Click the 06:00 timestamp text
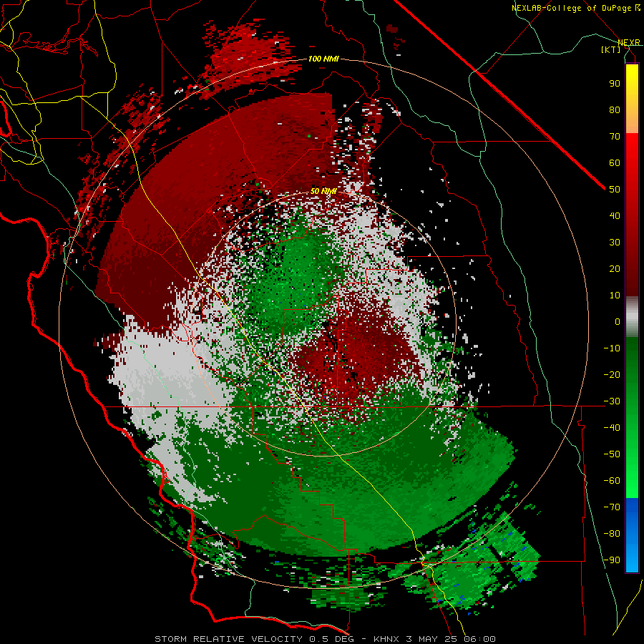 pyautogui.click(x=479, y=639)
